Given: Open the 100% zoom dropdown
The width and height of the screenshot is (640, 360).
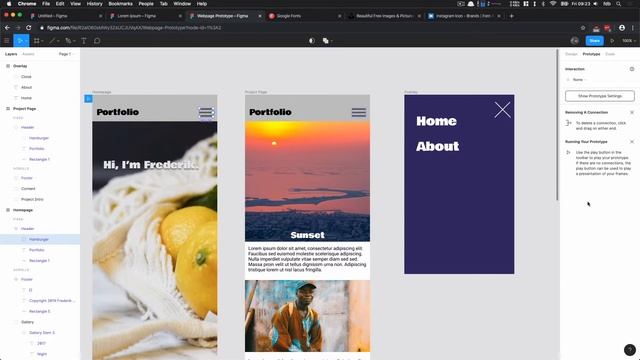Looking at the screenshot, I should point(629,41).
